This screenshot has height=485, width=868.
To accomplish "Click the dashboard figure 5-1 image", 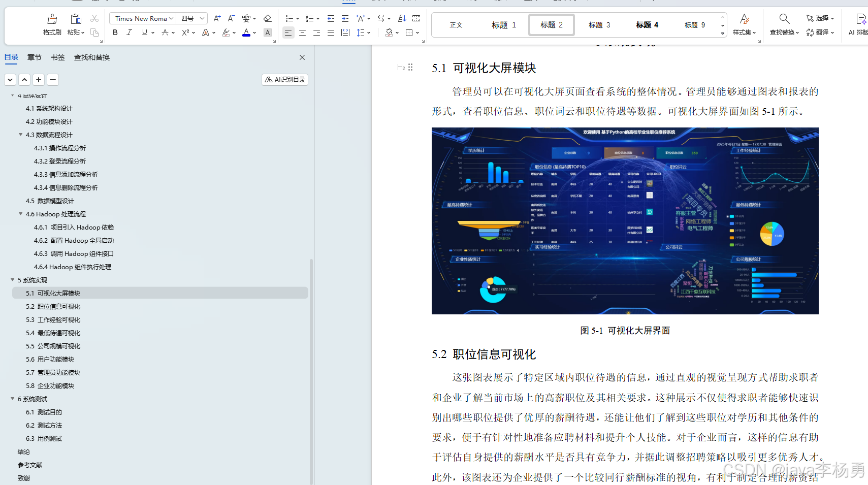I will (625, 221).
